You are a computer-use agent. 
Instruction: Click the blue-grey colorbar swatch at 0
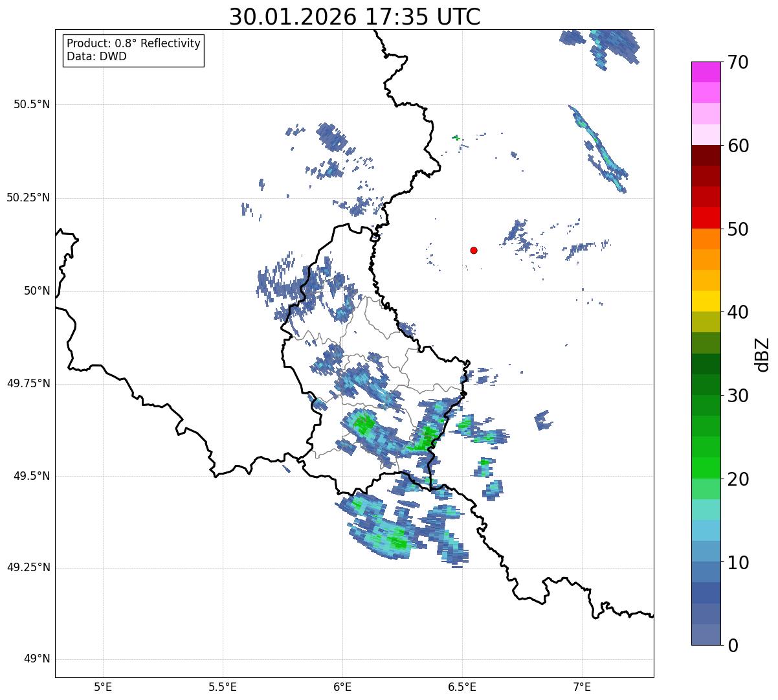pos(706,635)
